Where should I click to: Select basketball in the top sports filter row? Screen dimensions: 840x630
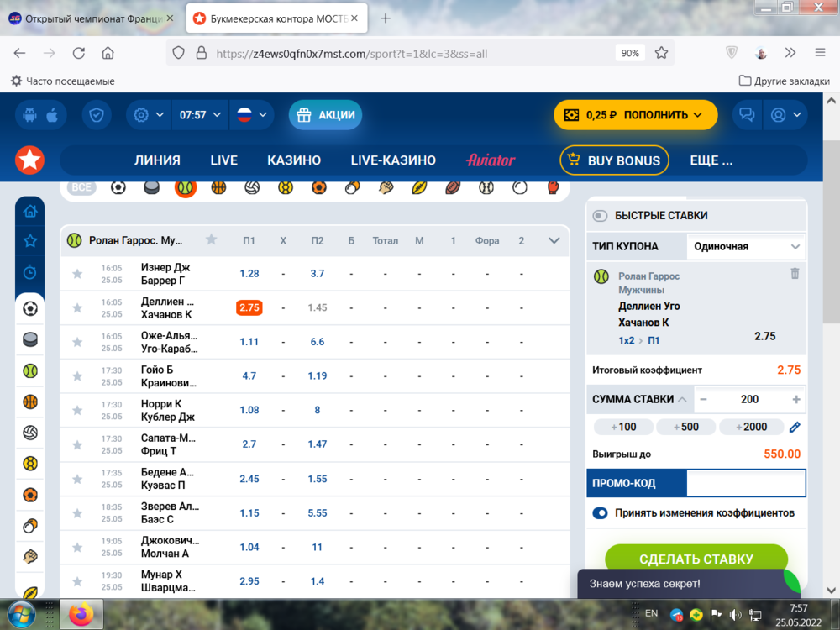218,187
